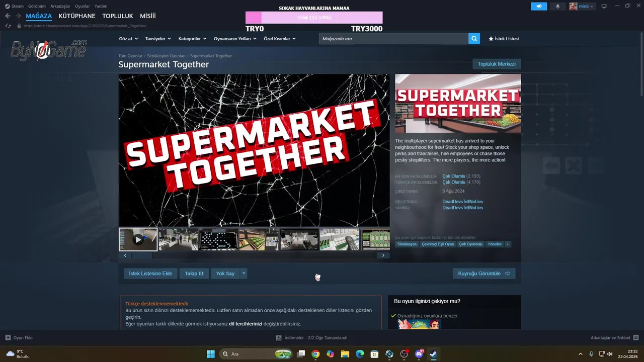Click the Yok Say button
This screenshot has height=362, width=644.
coord(225,274)
